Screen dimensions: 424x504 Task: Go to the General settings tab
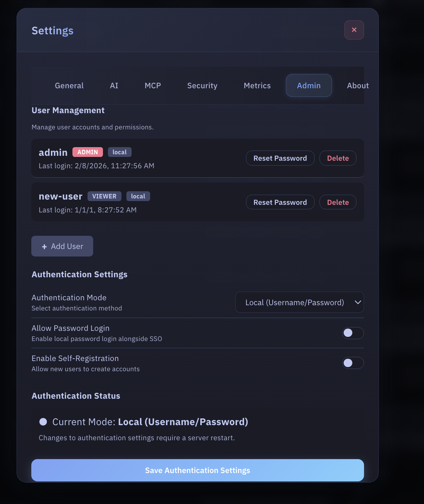pyautogui.click(x=69, y=85)
